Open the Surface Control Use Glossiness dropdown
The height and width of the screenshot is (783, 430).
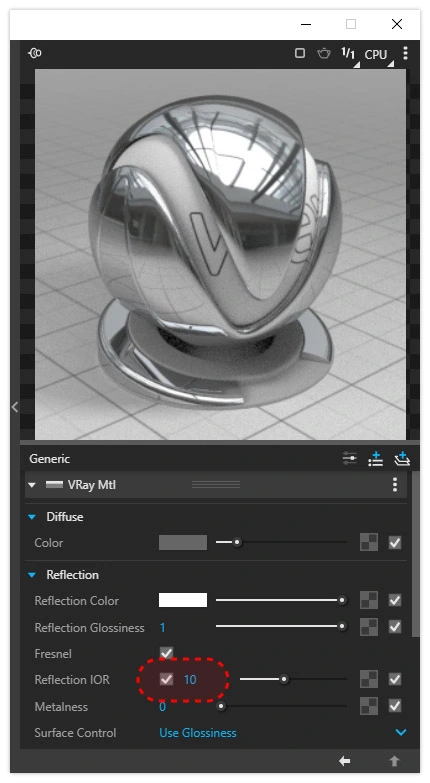pos(198,733)
